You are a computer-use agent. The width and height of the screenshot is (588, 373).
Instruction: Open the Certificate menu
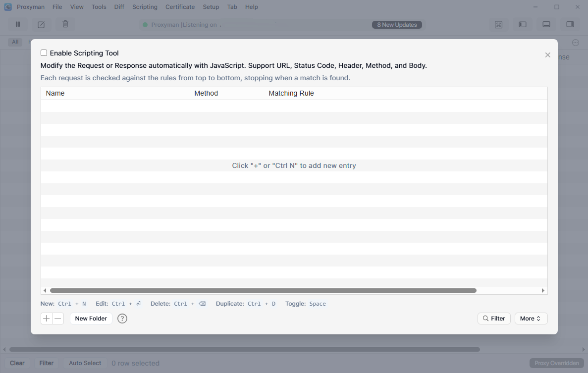(180, 7)
